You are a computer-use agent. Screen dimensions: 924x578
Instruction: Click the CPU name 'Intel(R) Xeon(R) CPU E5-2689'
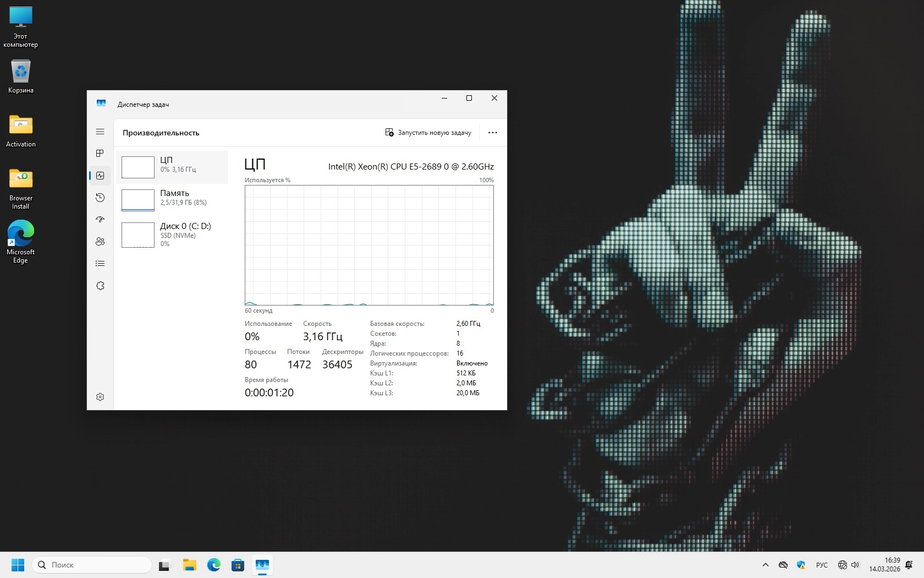click(411, 166)
